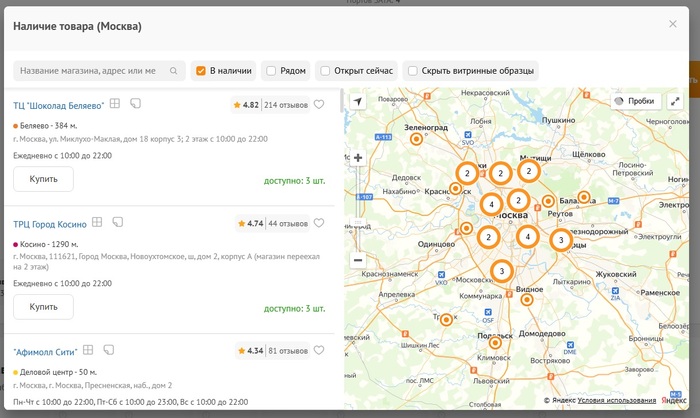
Task: Check the 'Открыт сейчас' filter
Action: (x=324, y=71)
